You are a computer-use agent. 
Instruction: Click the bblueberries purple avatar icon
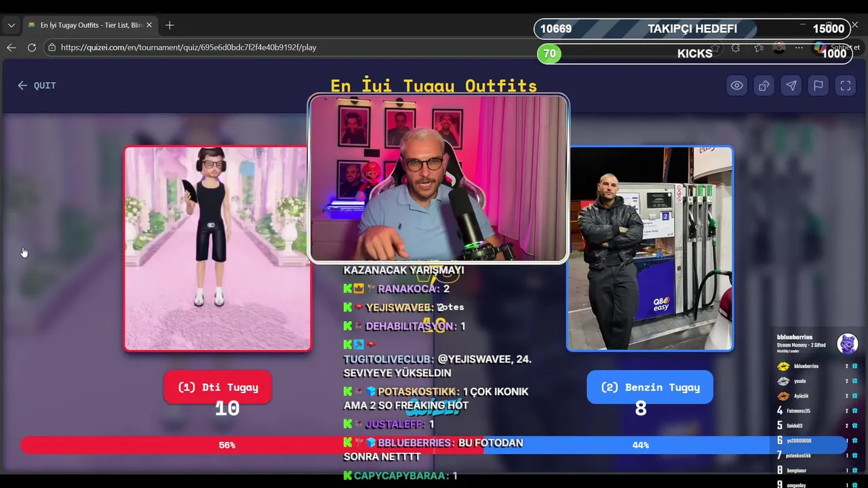847,344
